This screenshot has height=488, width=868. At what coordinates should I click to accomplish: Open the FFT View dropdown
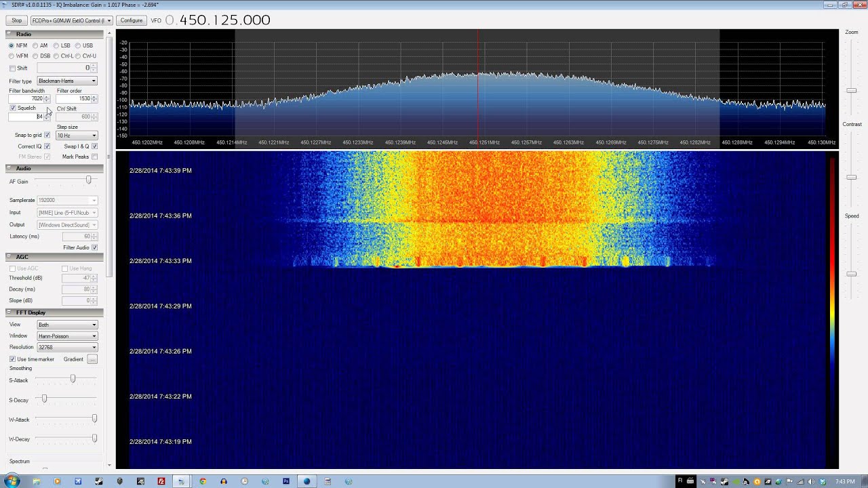pos(67,324)
